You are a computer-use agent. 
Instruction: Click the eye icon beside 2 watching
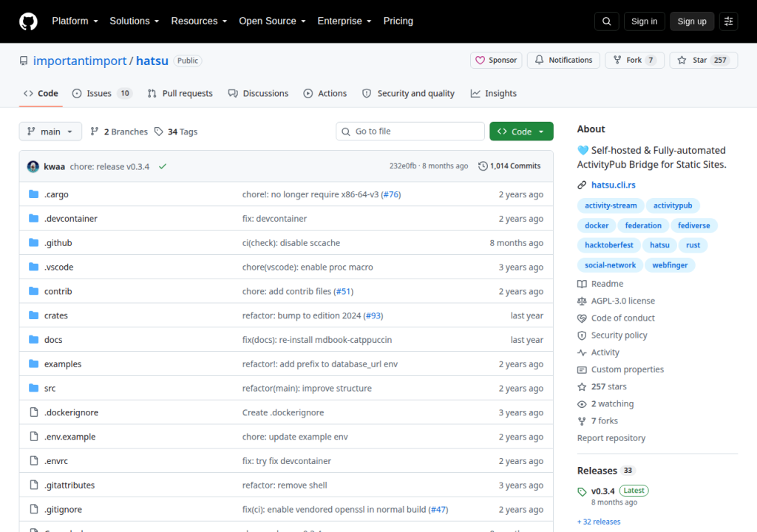pos(582,404)
